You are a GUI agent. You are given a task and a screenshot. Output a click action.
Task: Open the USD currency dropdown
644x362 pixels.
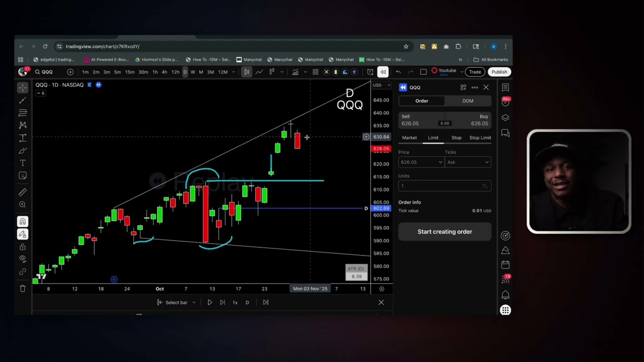[x=381, y=85]
